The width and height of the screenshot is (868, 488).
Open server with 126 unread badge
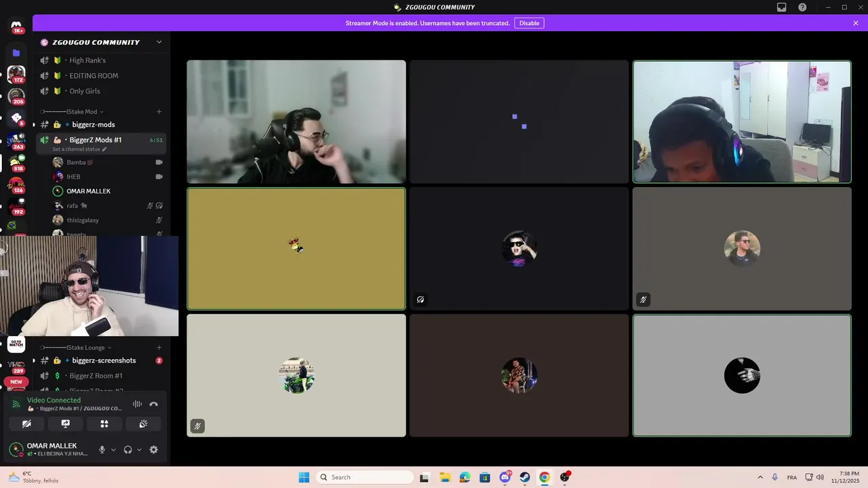pos(16,184)
